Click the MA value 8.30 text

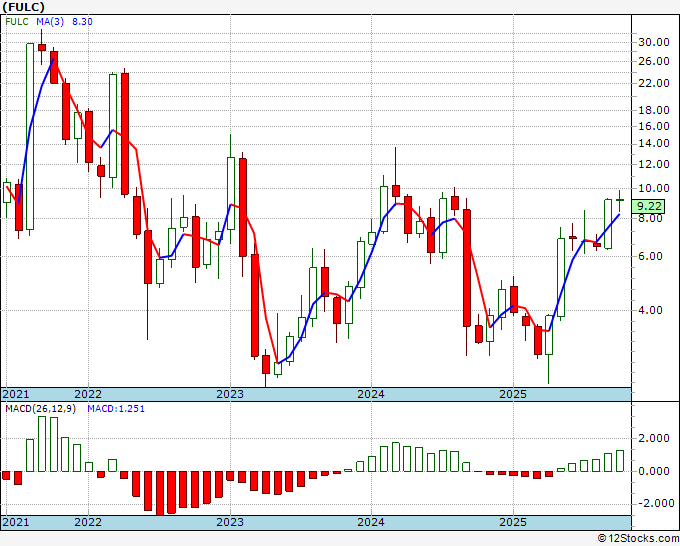click(82, 22)
